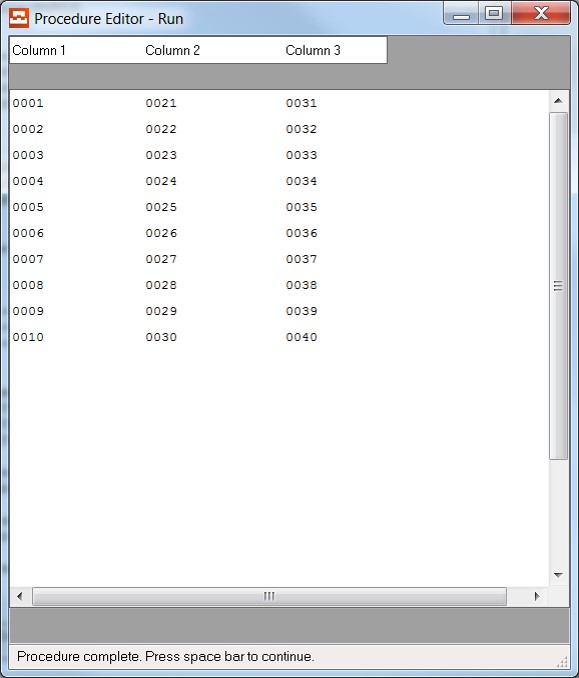
Task: Click the Column 3 header
Action: coord(313,50)
